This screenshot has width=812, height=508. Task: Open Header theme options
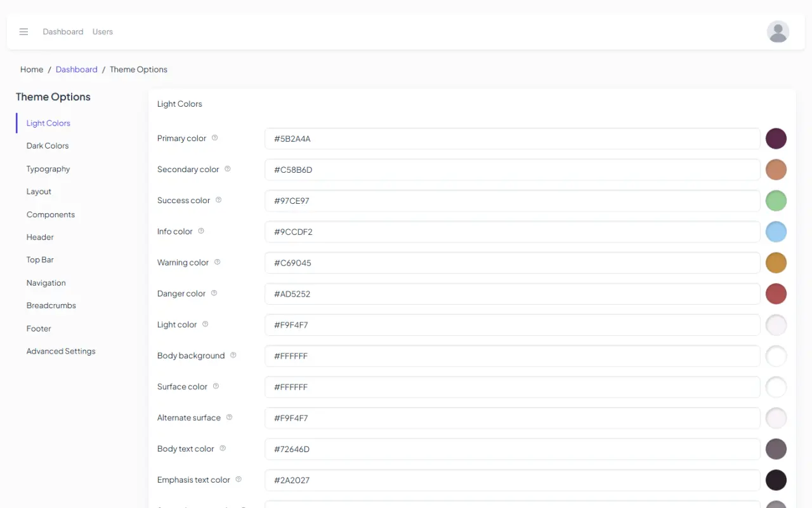pos(40,237)
